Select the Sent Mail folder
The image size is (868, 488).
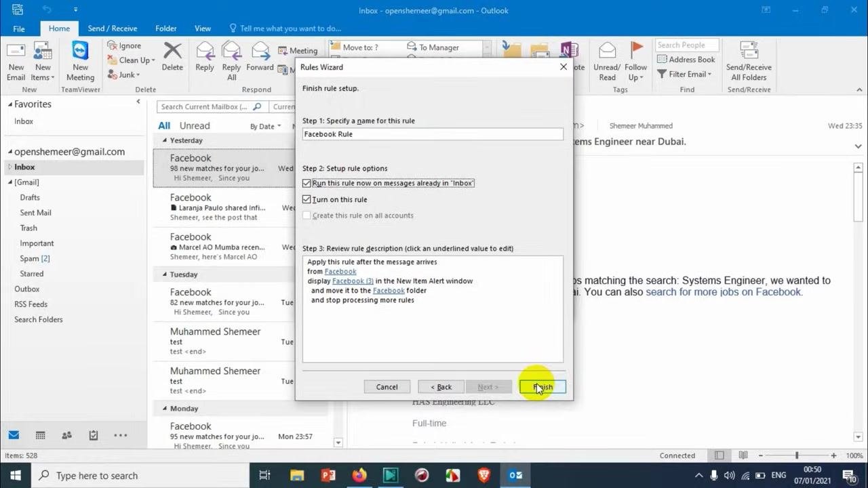click(x=35, y=213)
